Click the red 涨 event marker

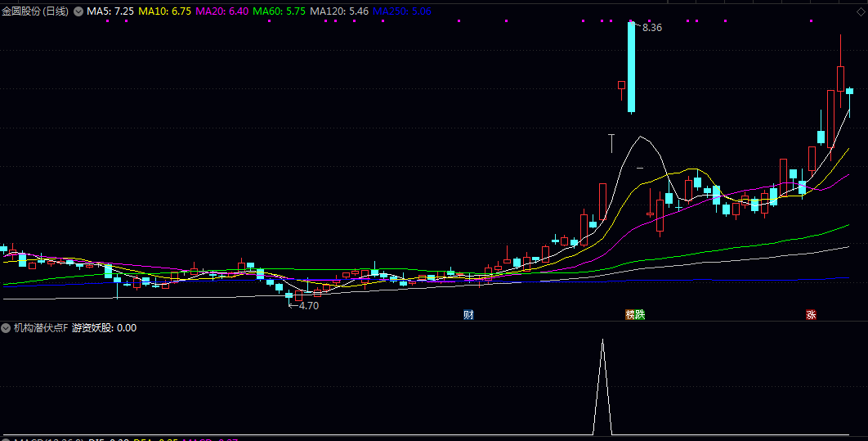click(x=811, y=315)
